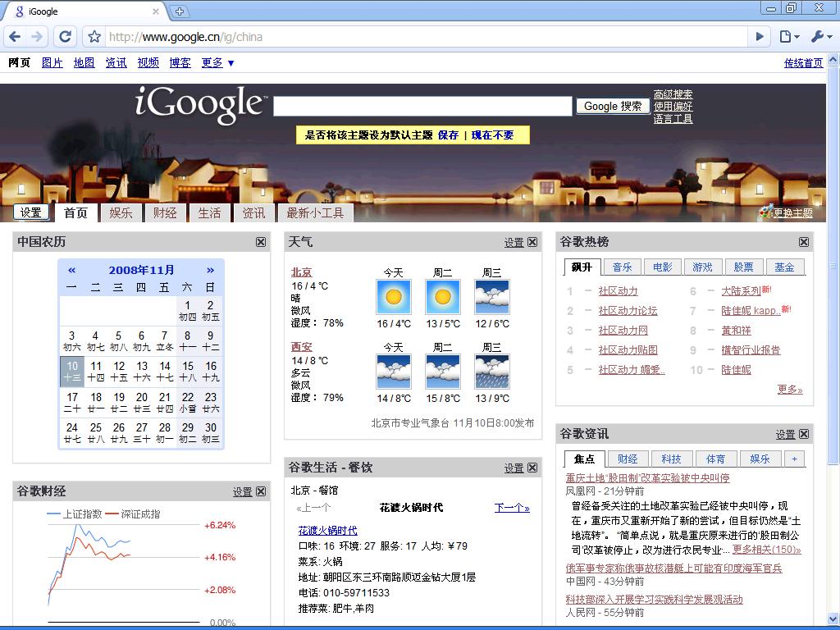The image size is (840, 630).
Task: Select the 电影 tab in 谷歌热榜
Action: (663, 267)
